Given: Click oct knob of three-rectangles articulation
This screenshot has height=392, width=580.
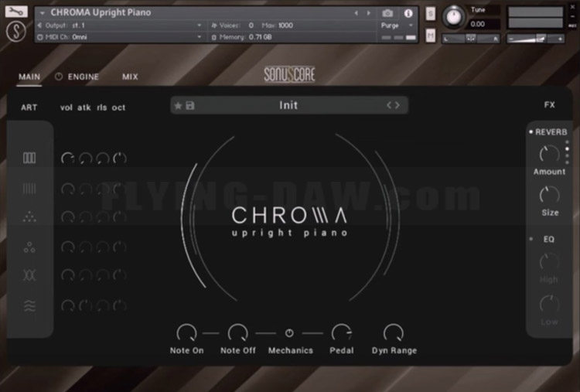Looking at the screenshot, I should [x=119, y=159].
